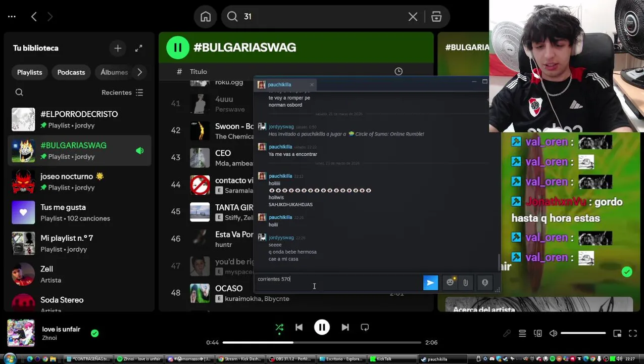
Task: Pause playback in the bottom player bar
Action: (x=322, y=328)
